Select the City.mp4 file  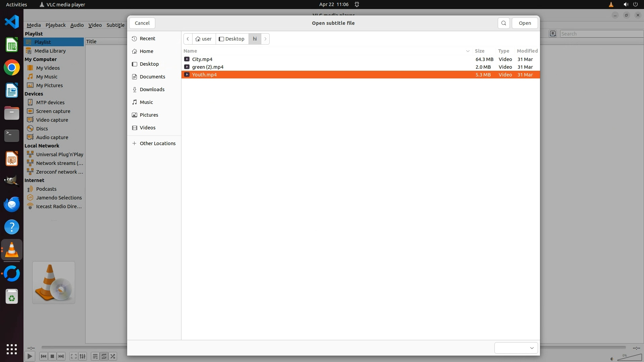202,59
